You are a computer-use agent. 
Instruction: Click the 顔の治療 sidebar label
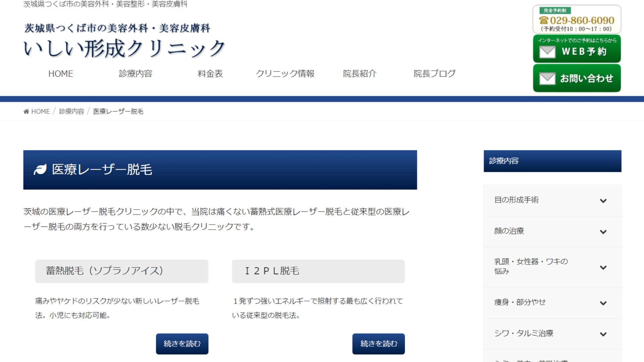[509, 231]
